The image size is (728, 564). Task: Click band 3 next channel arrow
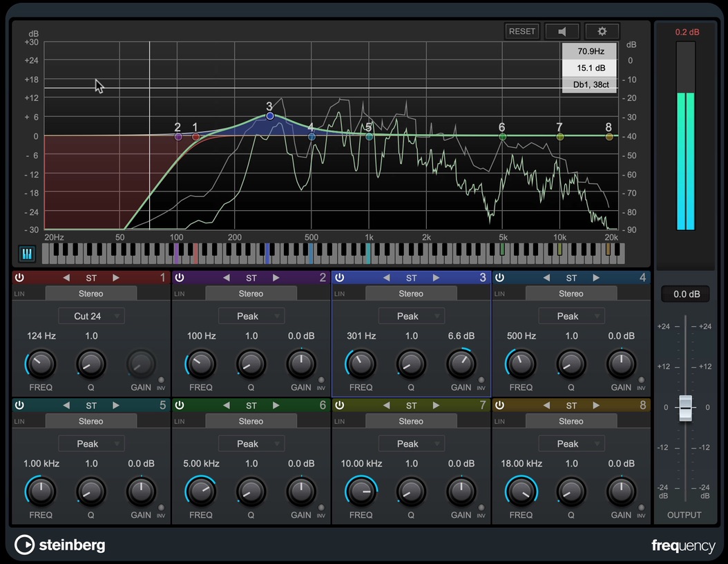(436, 278)
